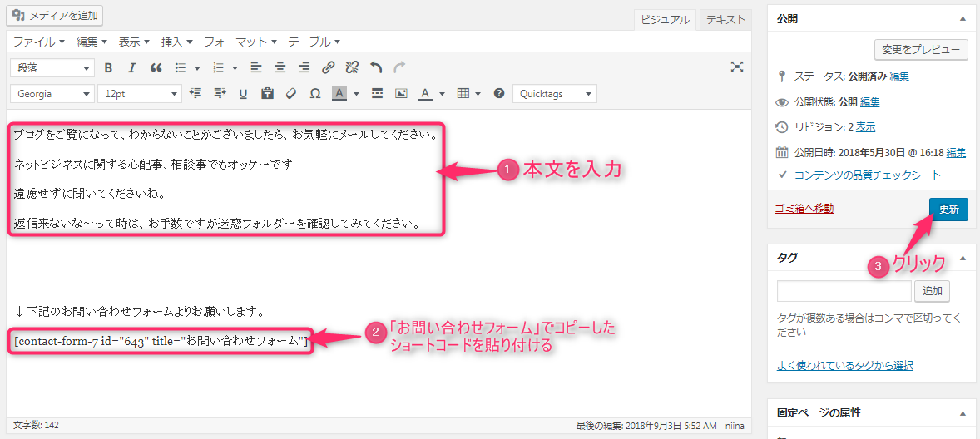Insert table grid icon

463,94
